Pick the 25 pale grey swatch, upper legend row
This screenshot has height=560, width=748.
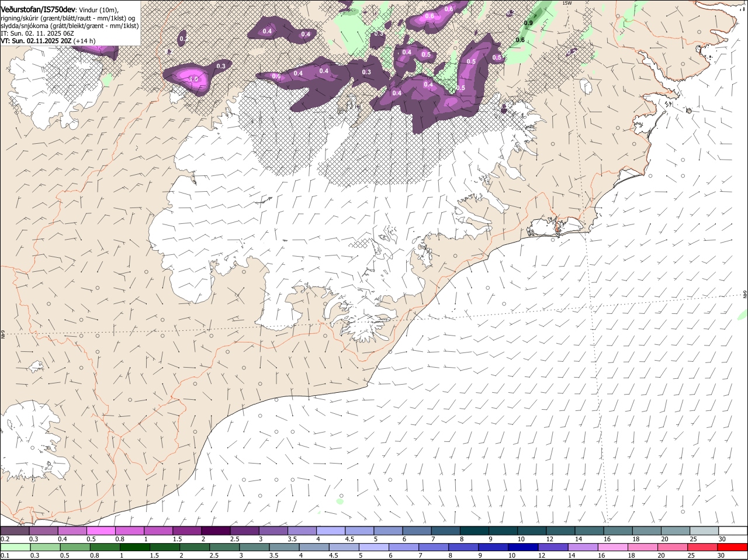pos(704,531)
